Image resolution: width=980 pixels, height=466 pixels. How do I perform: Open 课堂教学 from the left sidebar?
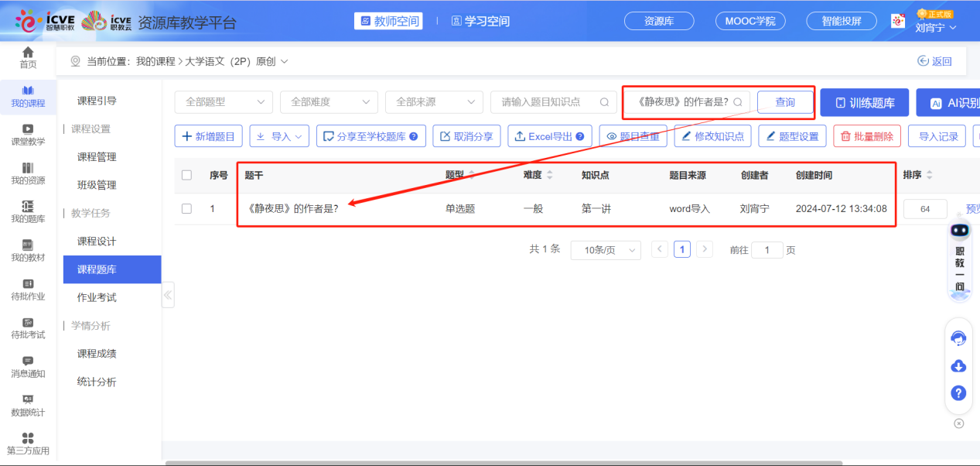tap(28, 129)
